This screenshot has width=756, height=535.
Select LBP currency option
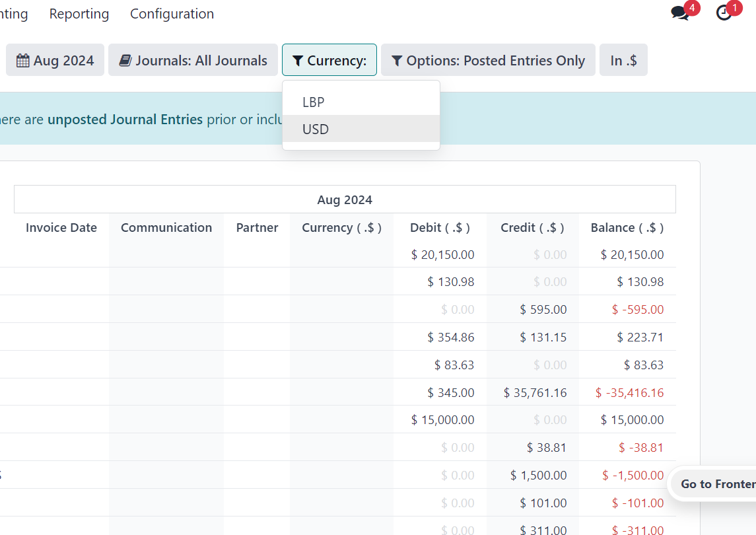coord(361,102)
